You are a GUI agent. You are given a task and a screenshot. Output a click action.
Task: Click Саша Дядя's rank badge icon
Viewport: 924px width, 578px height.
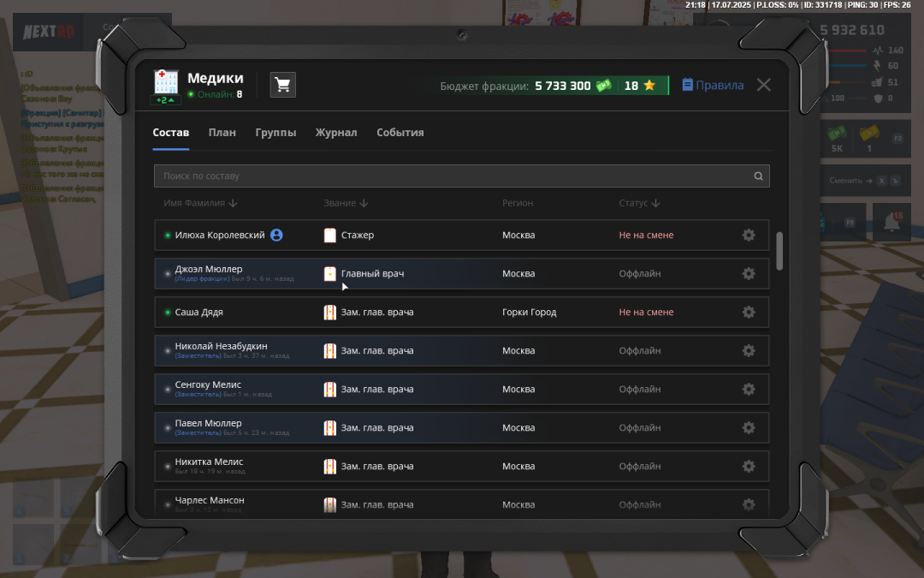[330, 312]
